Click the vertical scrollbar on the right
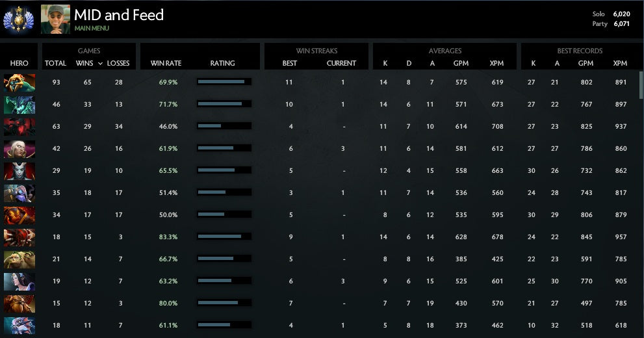The height and width of the screenshot is (338, 644). pyautogui.click(x=641, y=84)
